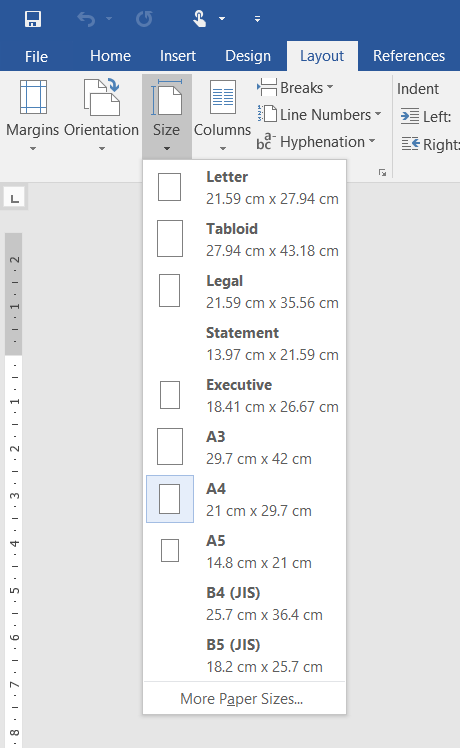460x748 pixels.
Task: Open the Orientation pages icon
Action: tap(102, 97)
